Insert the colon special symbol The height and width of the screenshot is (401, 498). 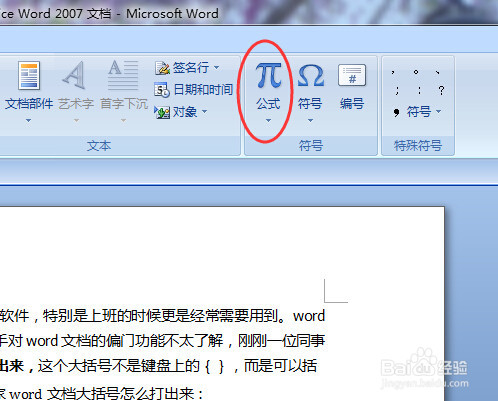pos(419,91)
